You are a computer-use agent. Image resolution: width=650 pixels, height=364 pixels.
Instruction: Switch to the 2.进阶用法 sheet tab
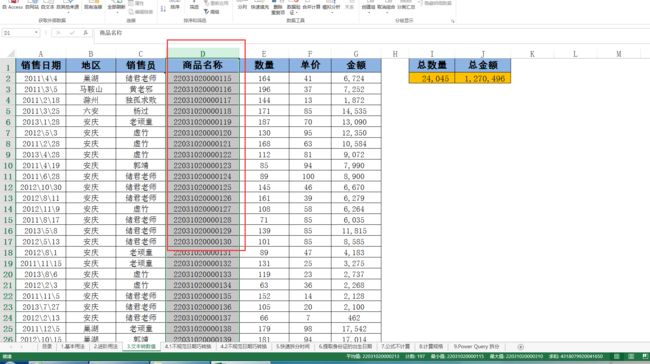click(x=105, y=347)
